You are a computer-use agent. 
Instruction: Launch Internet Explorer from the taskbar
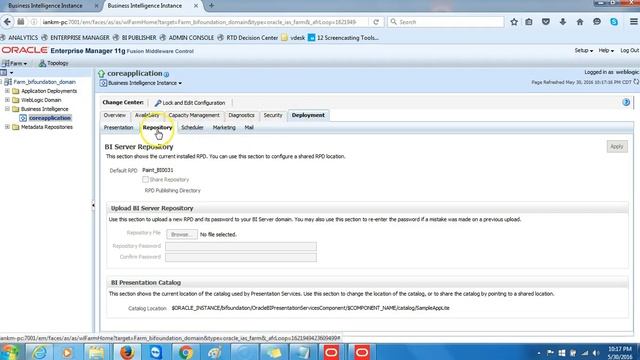pyautogui.click(x=39, y=352)
